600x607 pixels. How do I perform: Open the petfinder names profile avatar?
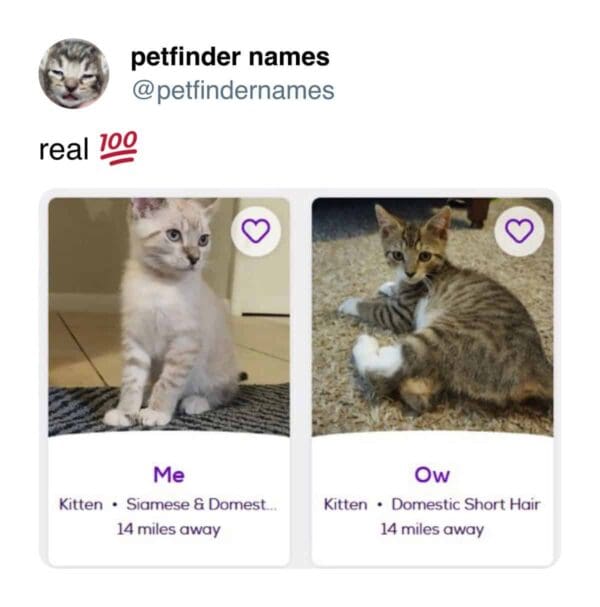coord(74,74)
